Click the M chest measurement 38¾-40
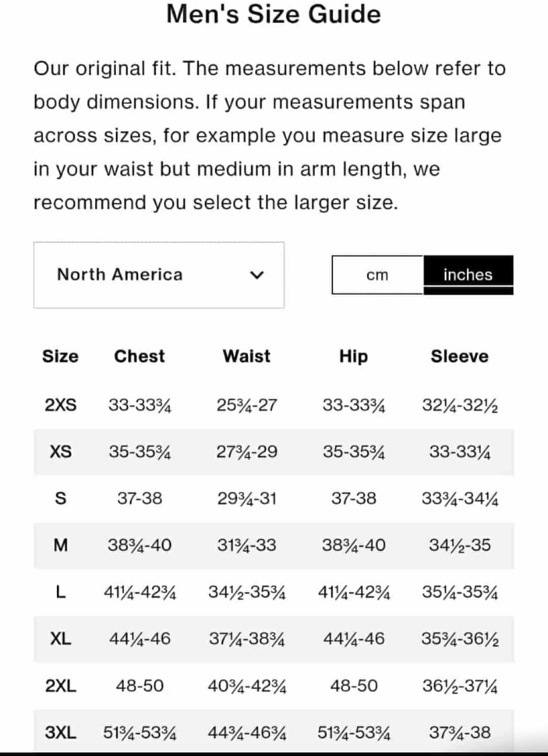This screenshot has height=756, width=548. tap(140, 545)
